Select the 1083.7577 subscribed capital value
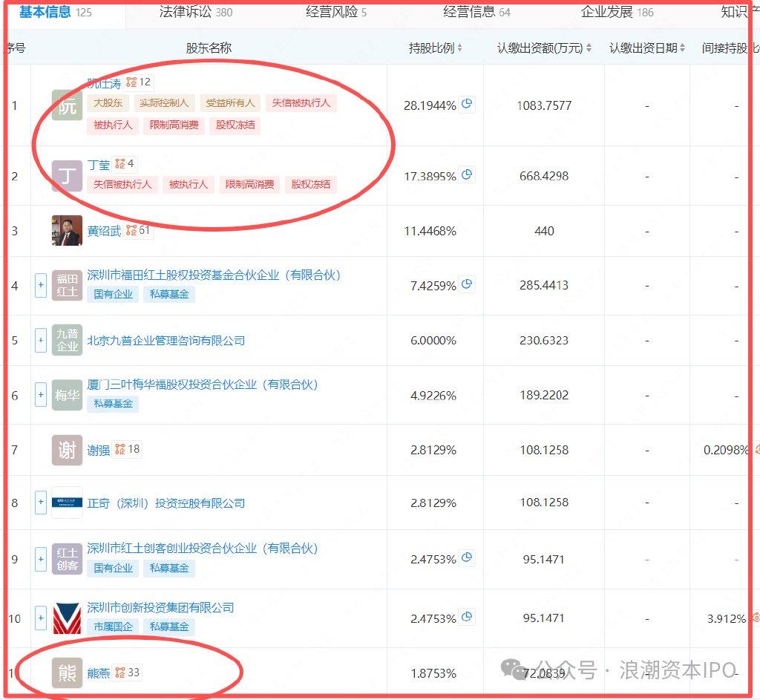 (544, 105)
